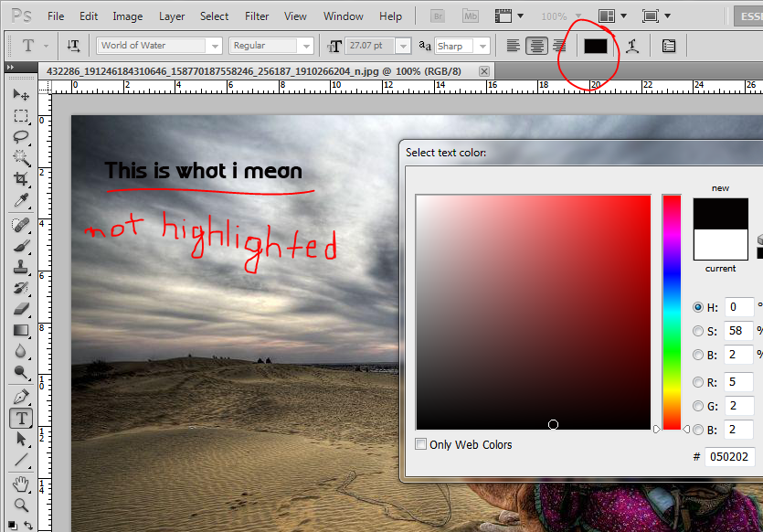Select the Hand tool
The width and height of the screenshot is (763, 532).
tap(21, 484)
